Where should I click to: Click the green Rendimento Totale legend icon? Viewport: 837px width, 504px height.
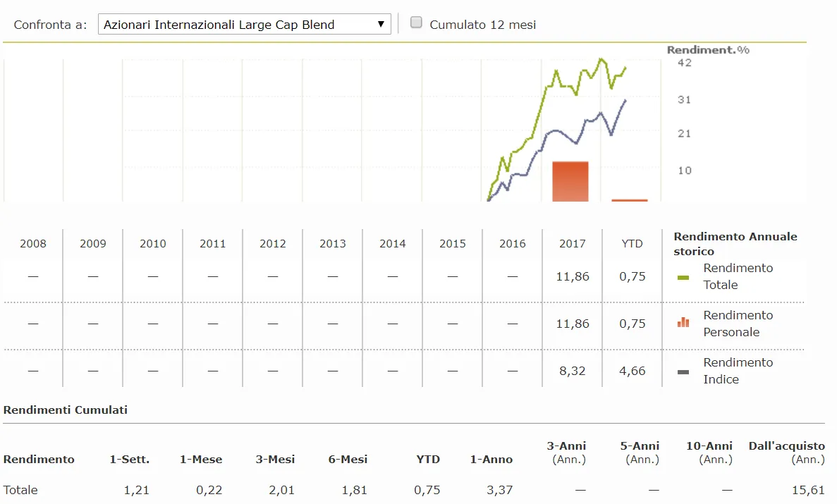(x=683, y=277)
